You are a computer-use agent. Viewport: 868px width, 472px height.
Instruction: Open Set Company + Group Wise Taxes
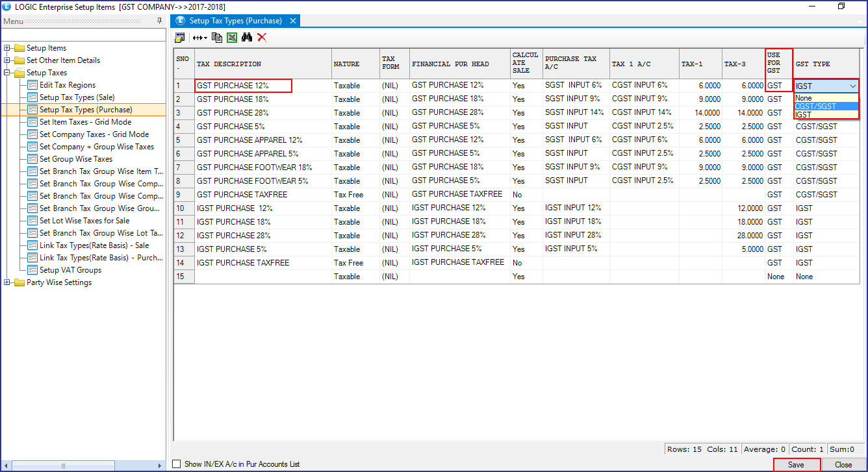pos(97,147)
